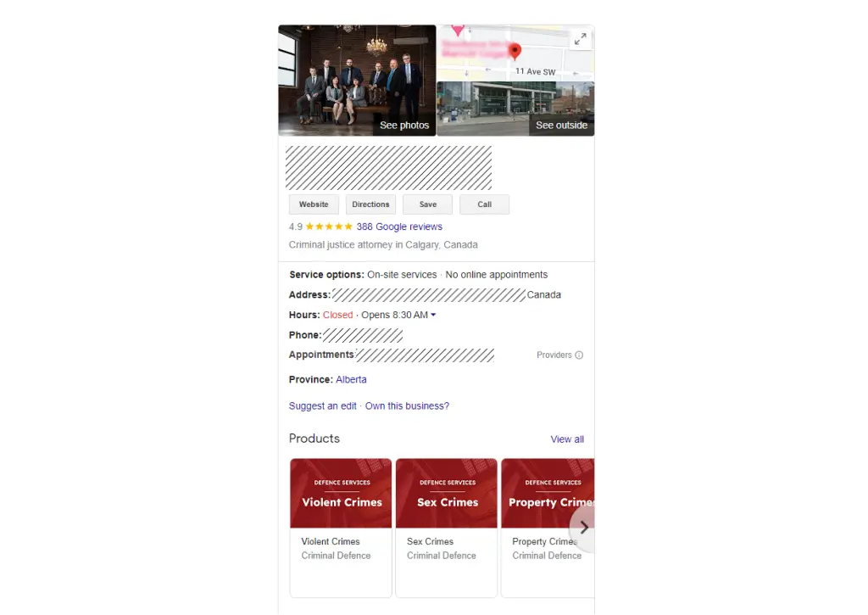Image resolution: width=868 pixels, height=615 pixels.
Task: Click the 'Opens 8:30 AM' hours text
Action: [394, 315]
